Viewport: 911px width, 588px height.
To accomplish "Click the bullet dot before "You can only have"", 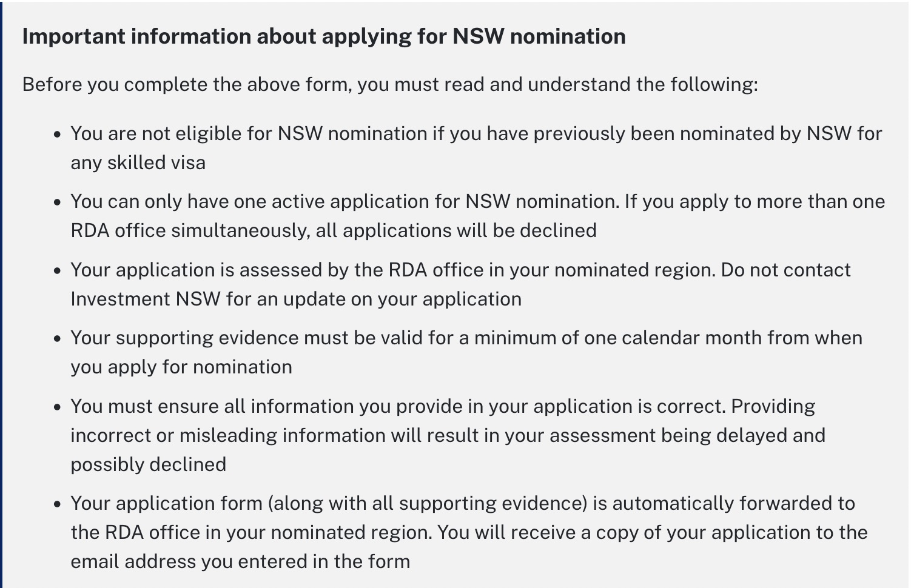I will pyautogui.click(x=58, y=202).
